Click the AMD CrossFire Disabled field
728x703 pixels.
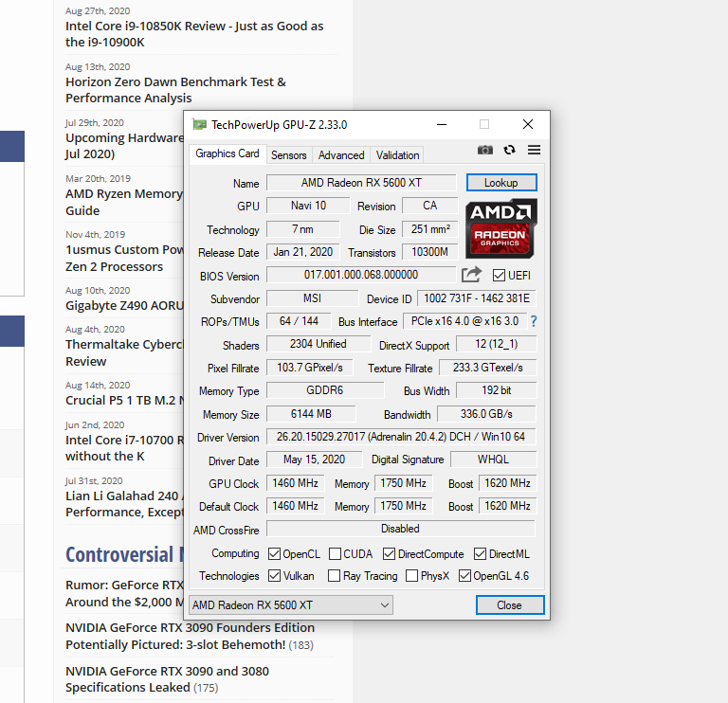pos(401,529)
